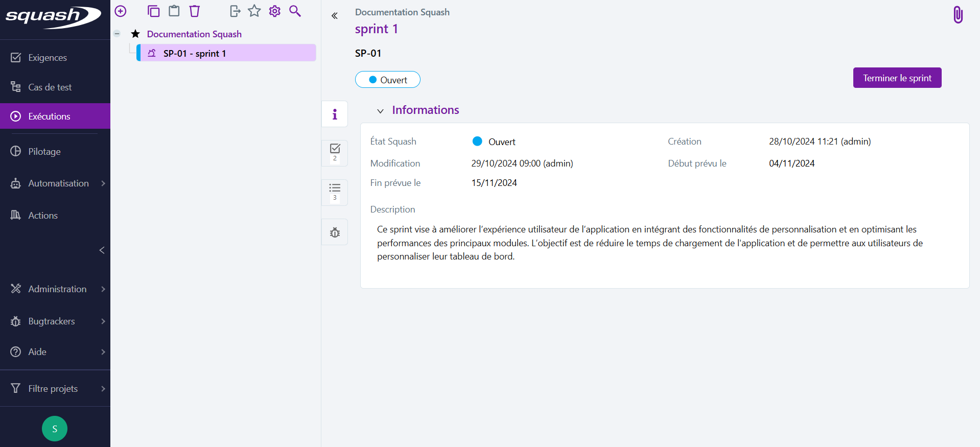Select Exécutions in the sidebar
Screen dimensions: 980x447
coord(55,116)
